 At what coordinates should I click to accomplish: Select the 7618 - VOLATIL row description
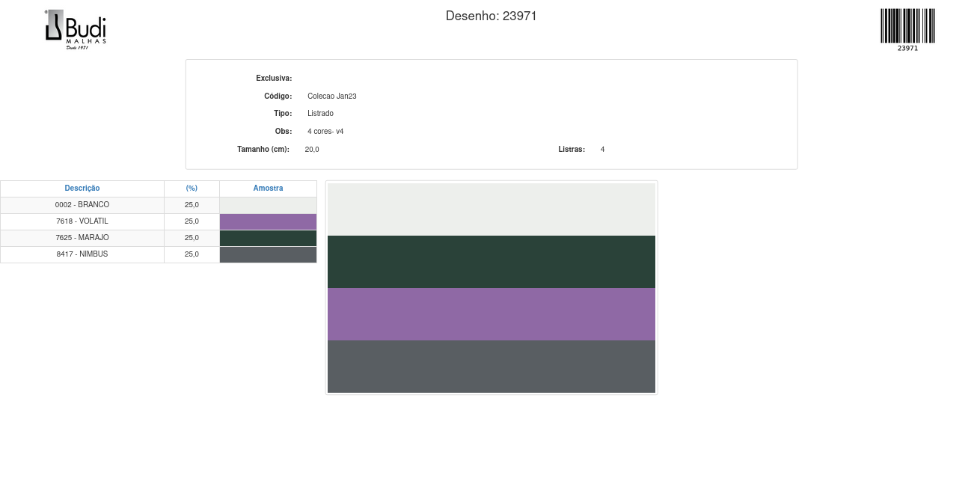tap(82, 221)
